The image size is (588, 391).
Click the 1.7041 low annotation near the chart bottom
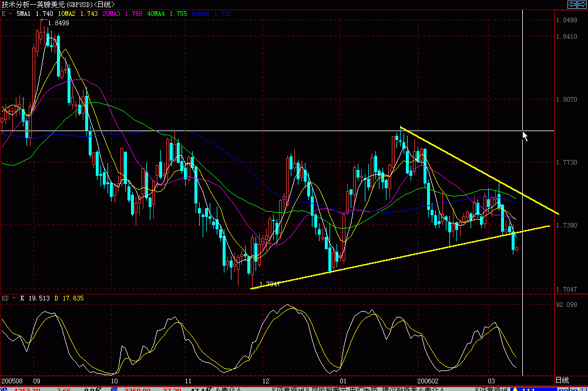pyautogui.click(x=270, y=284)
